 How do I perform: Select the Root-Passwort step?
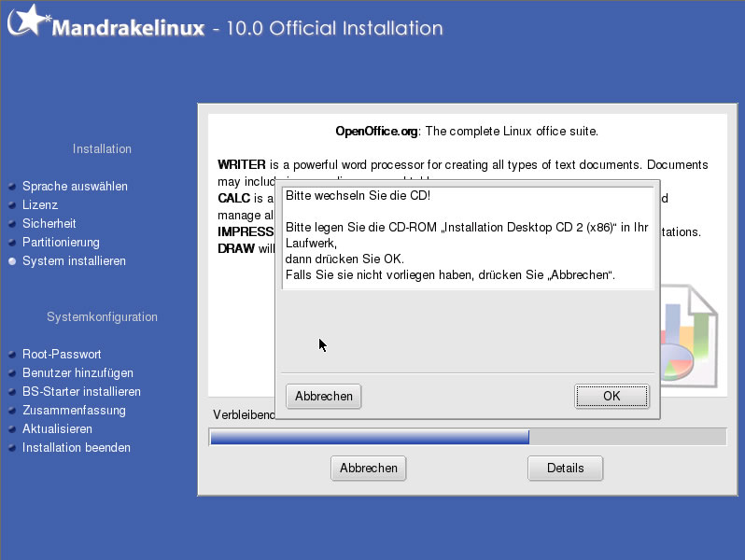pyautogui.click(x=62, y=355)
